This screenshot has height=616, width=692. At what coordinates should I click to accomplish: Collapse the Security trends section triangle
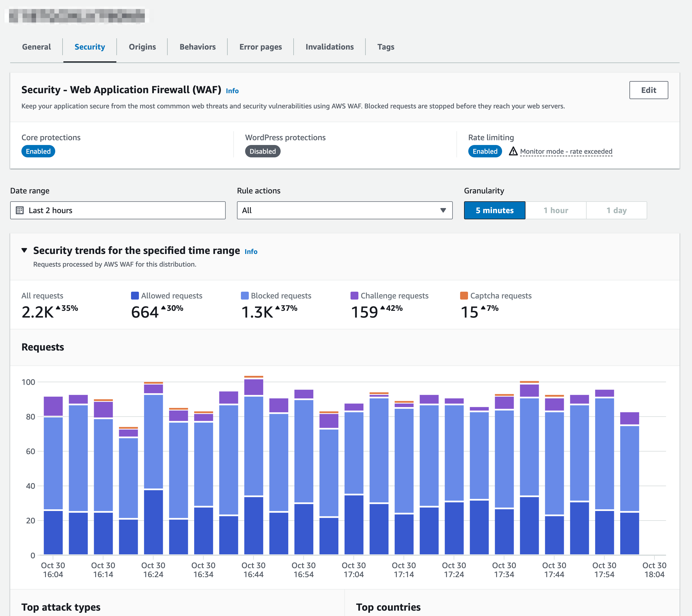click(24, 251)
